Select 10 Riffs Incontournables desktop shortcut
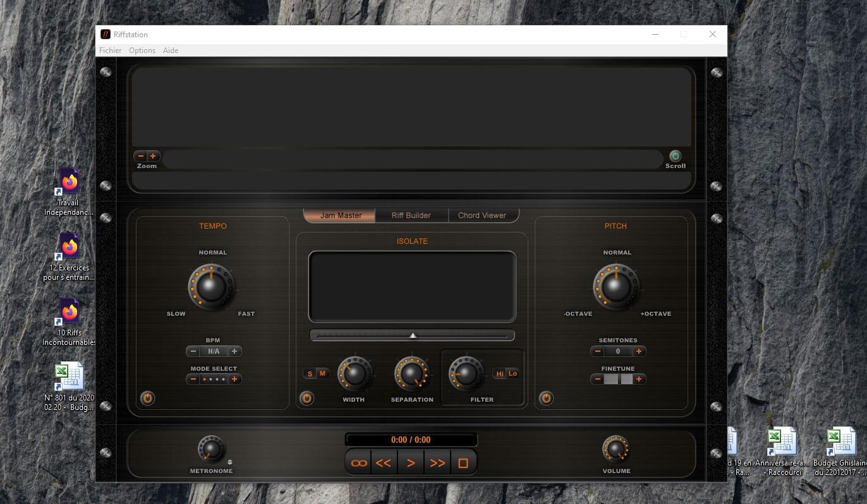Screen dimensions: 867x504 (x=69, y=322)
